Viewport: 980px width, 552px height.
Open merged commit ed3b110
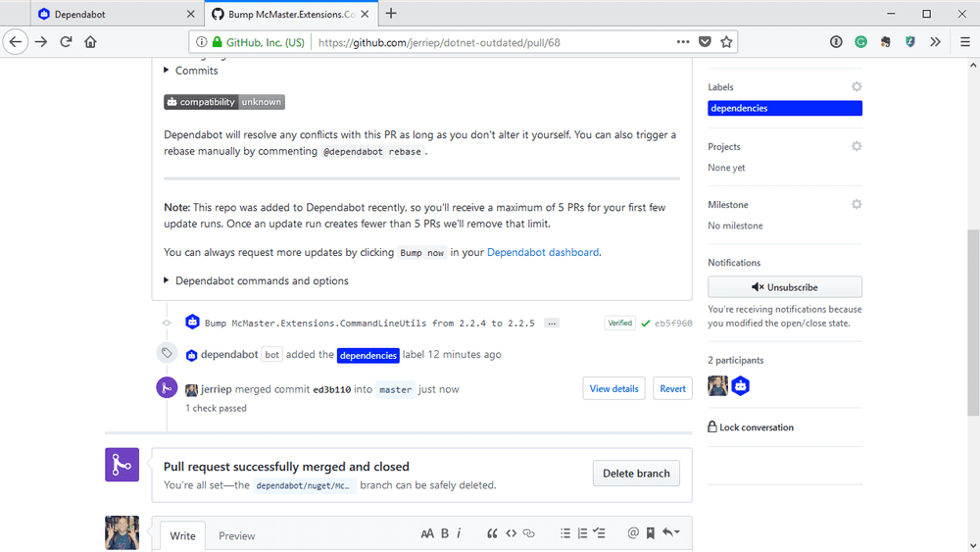click(x=332, y=389)
